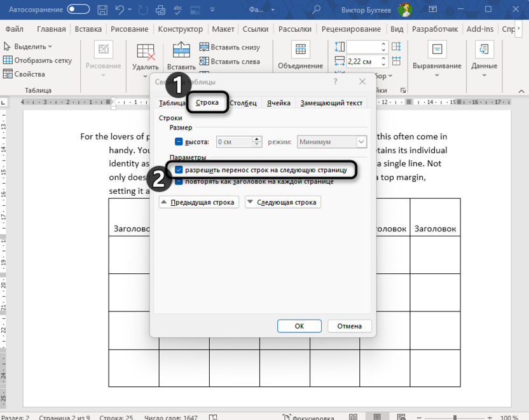Open the Файл menu
Image resolution: width=529 pixels, height=420 pixels.
tap(14, 29)
